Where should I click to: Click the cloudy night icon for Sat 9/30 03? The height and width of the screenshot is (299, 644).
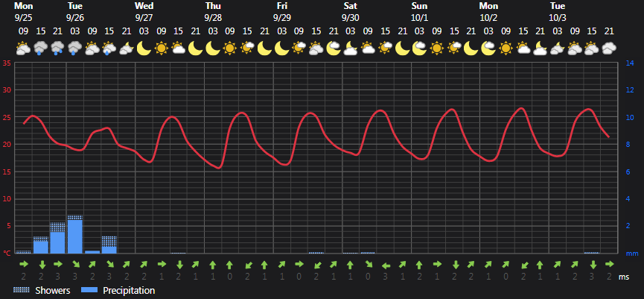click(x=351, y=48)
